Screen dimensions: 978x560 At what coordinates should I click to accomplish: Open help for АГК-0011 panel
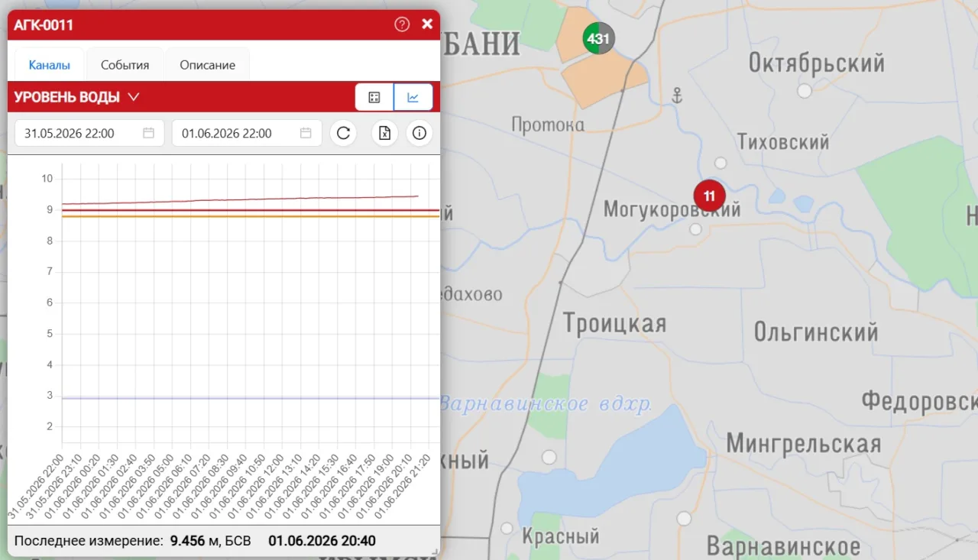pyautogui.click(x=402, y=24)
